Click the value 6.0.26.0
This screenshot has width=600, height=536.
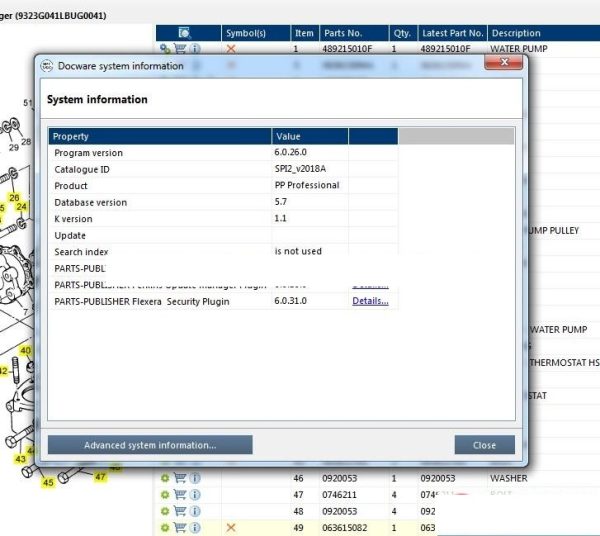(290, 152)
